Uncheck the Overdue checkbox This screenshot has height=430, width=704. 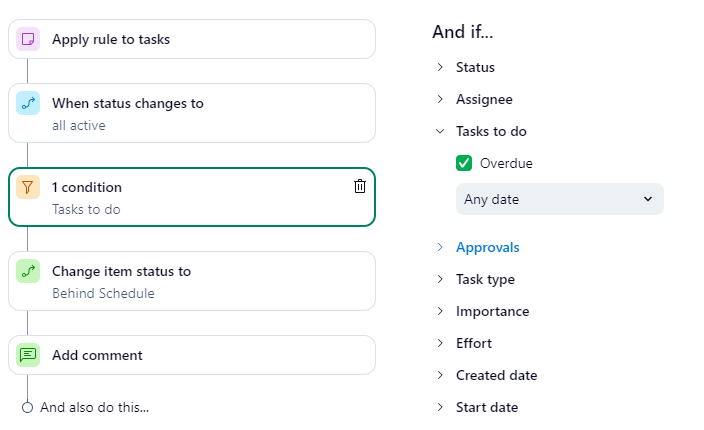[464, 163]
